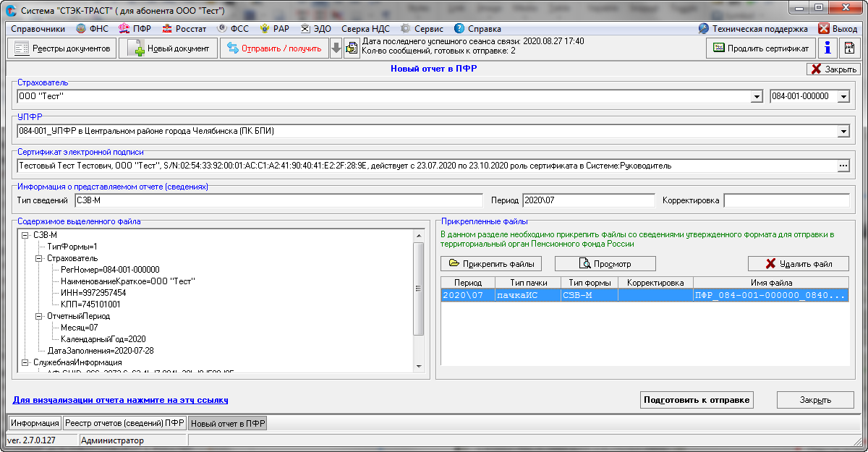Click the Удалить файл button
Viewport: 868px width, 452px height.
coord(799,263)
